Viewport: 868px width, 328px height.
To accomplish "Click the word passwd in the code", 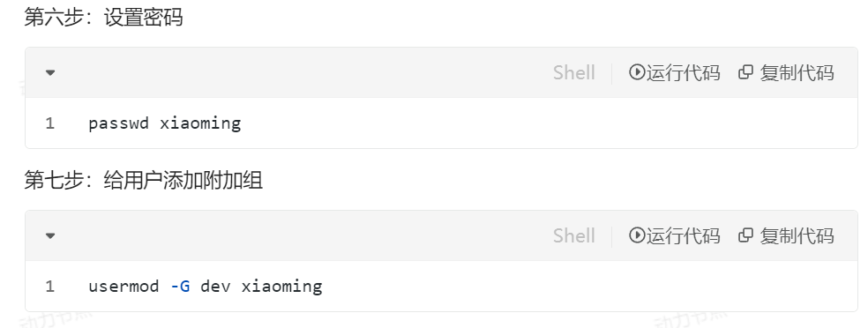I will click(119, 123).
